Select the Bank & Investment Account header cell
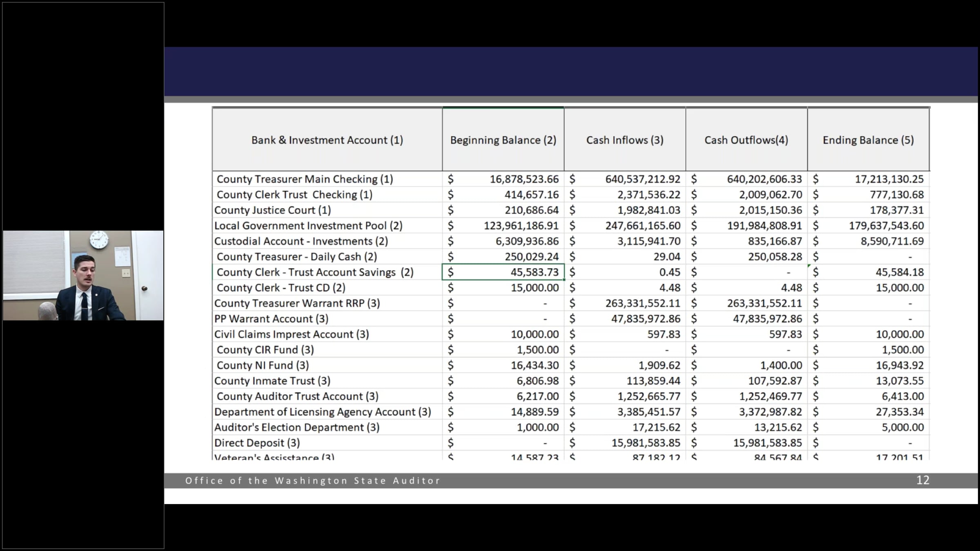980x551 pixels. pos(327,140)
